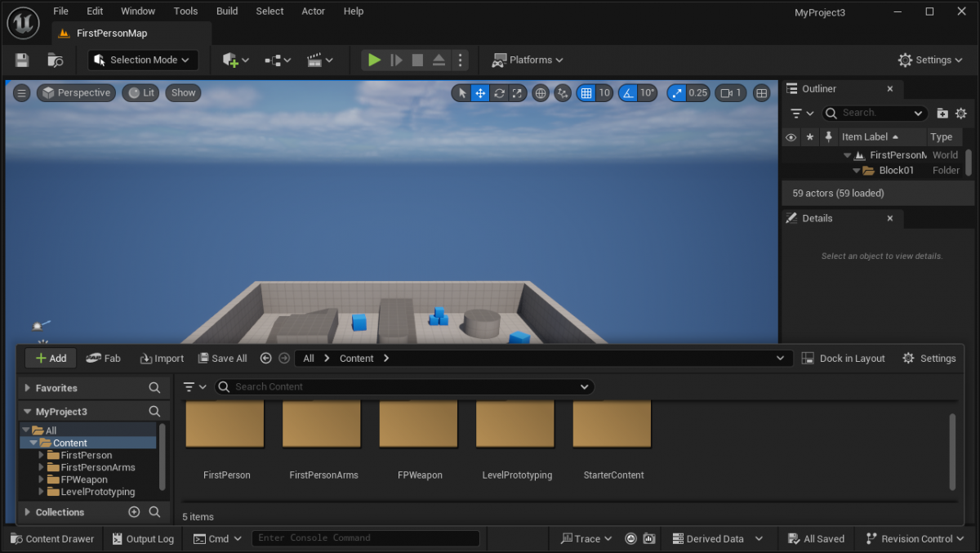Click the viewport hamburger options icon
The height and width of the screenshot is (553, 980).
[22, 93]
